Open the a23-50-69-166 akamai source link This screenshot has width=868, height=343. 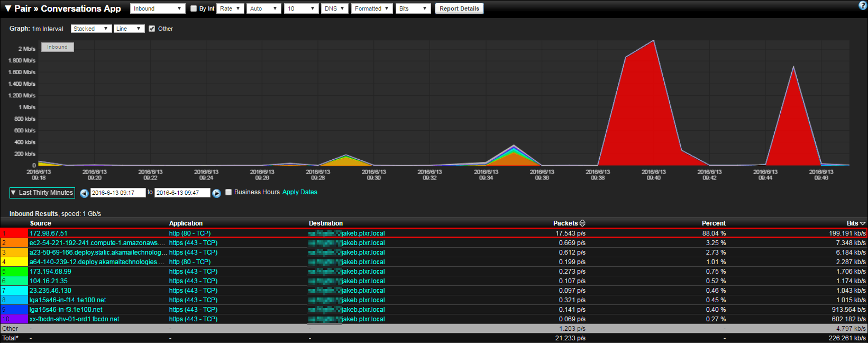[97, 252]
